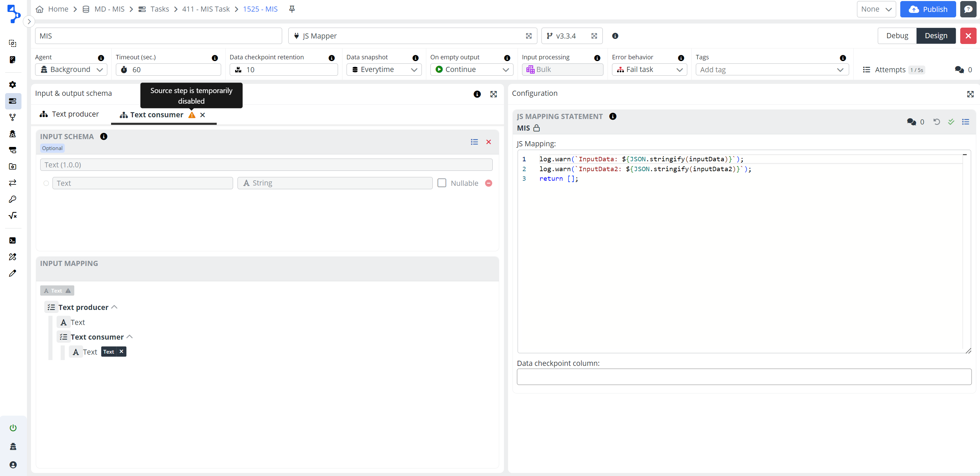The width and height of the screenshot is (980, 476).
Task: Click the pin icon in breadcrumb bar
Action: tap(292, 9)
